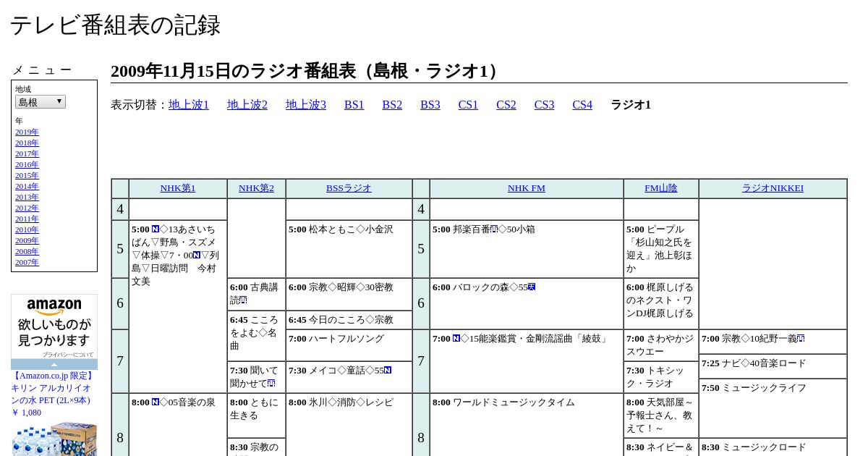868x456 pixels.
Task: Switch display to 地上波2
Action: pyautogui.click(x=247, y=105)
